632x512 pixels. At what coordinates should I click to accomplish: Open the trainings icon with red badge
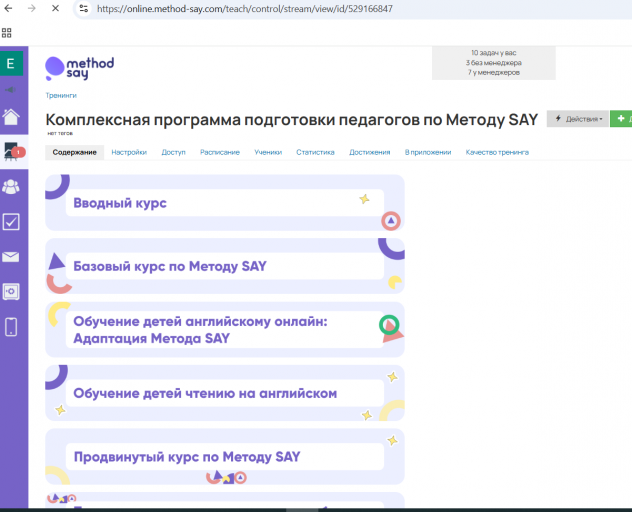13,152
